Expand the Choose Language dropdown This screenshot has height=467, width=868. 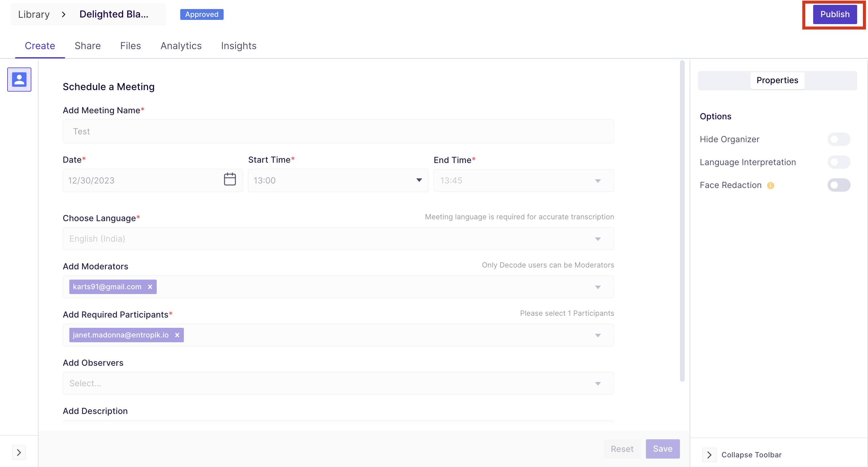pyautogui.click(x=338, y=239)
